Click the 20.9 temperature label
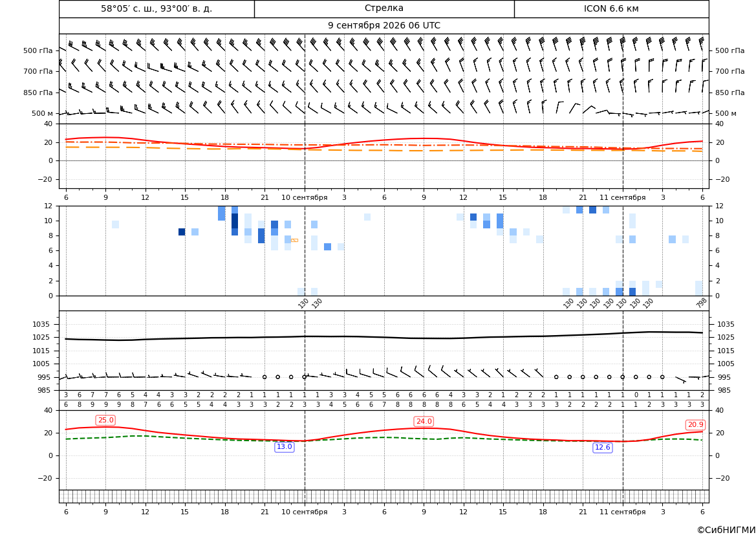This screenshot has width=756, height=535. [x=695, y=424]
